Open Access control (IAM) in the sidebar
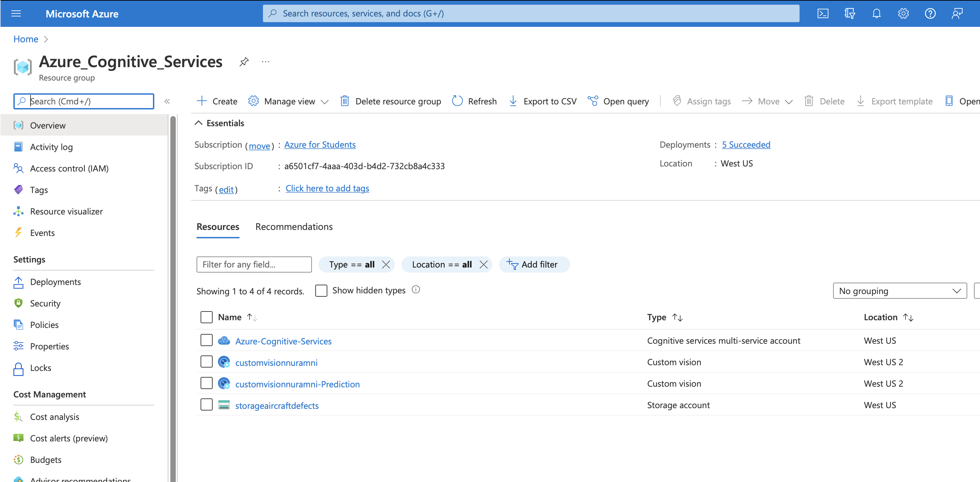The width and height of the screenshot is (980, 482). (84, 168)
